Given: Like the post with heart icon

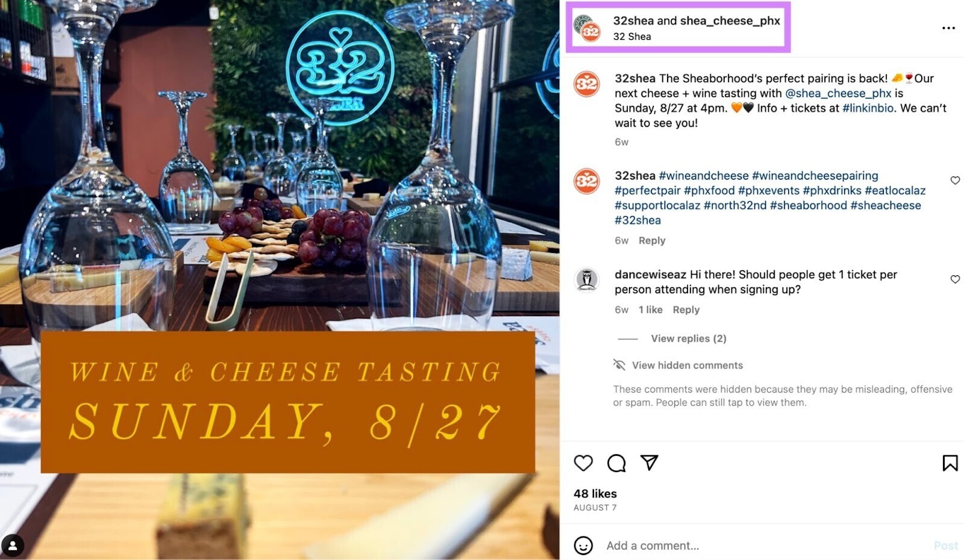Looking at the screenshot, I should tap(583, 462).
